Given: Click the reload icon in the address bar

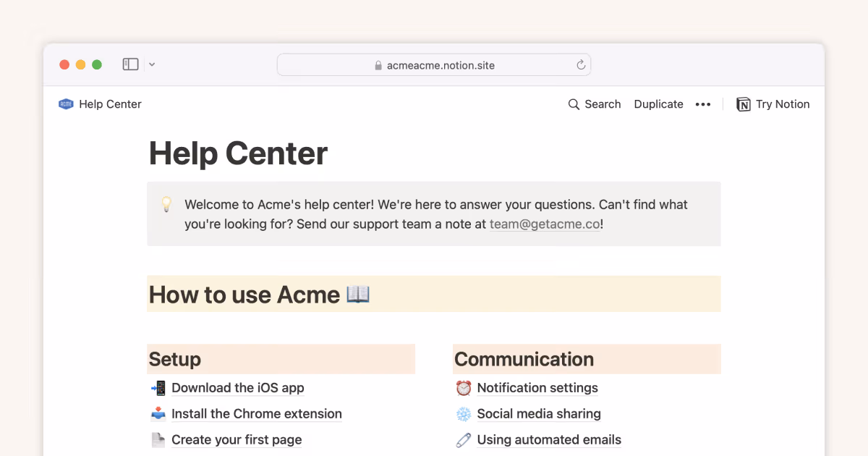Looking at the screenshot, I should pyautogui.click(x=580, y=64).
